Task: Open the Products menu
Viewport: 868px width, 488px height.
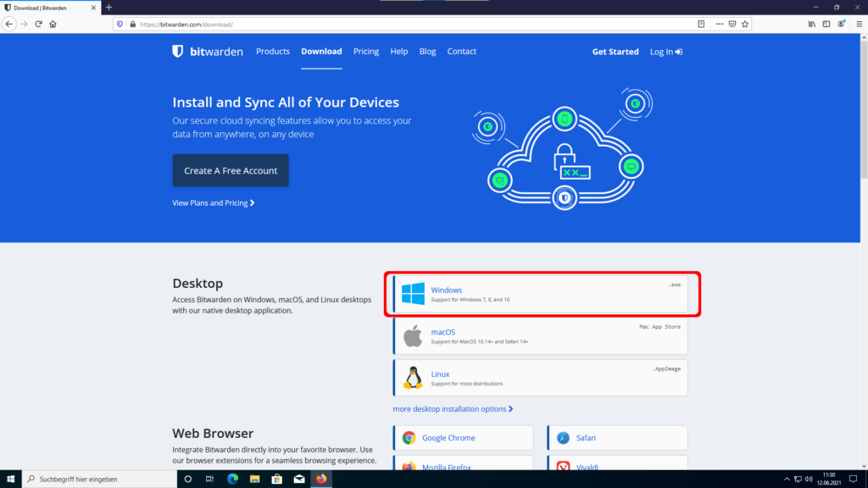Action: pyautogui.click(x=273, y=52)
